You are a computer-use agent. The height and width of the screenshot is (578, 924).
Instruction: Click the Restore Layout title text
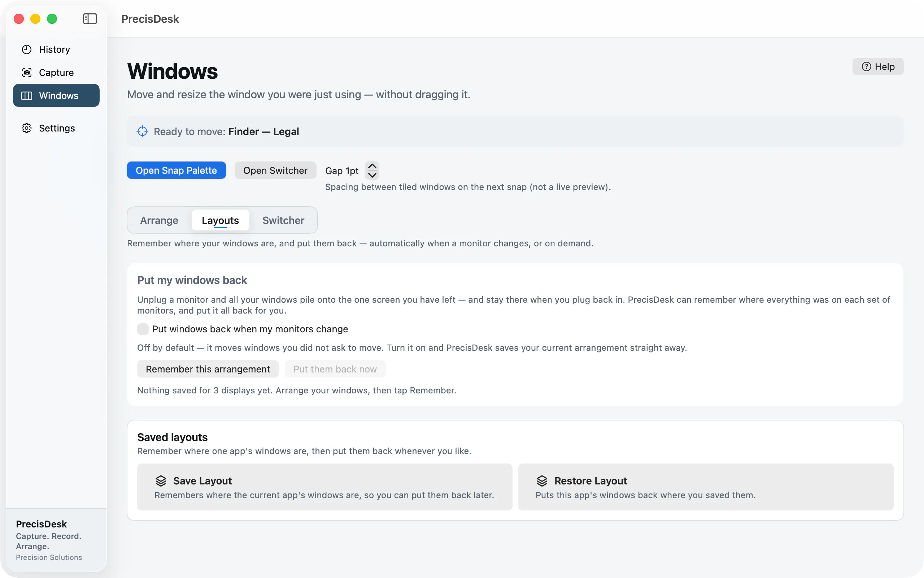coord(590,480)
